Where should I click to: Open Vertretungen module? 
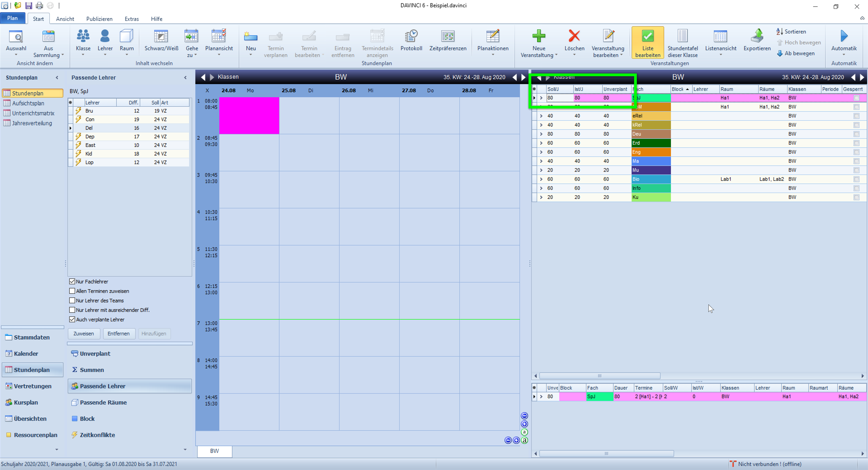[x=32, y=386]
